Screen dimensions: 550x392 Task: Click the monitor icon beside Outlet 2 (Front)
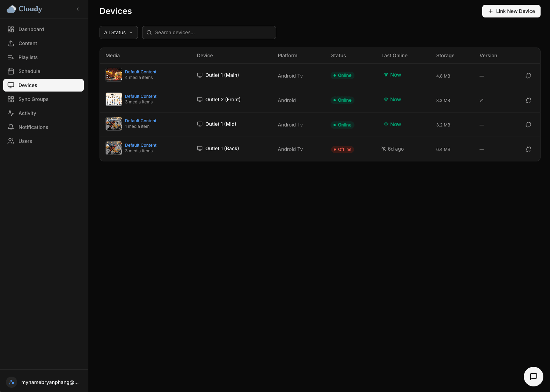click(x=200, y=100)
